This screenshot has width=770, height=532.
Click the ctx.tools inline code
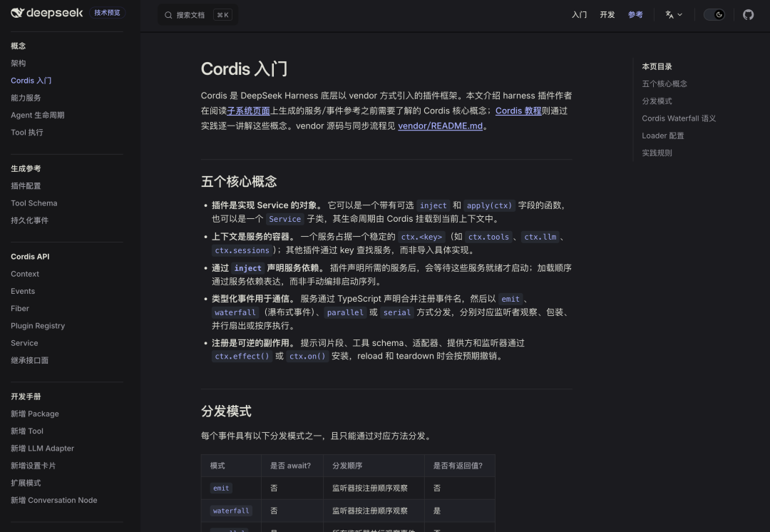click(x=488, y=237)
